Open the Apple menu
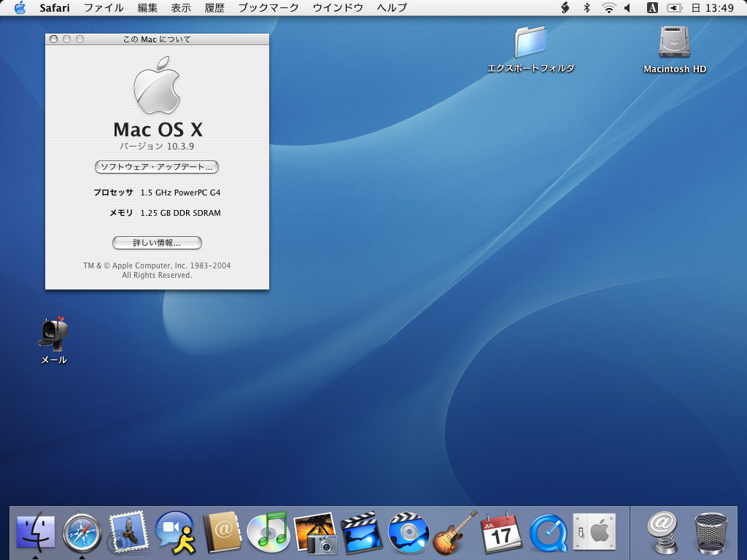 click(20, 7)
